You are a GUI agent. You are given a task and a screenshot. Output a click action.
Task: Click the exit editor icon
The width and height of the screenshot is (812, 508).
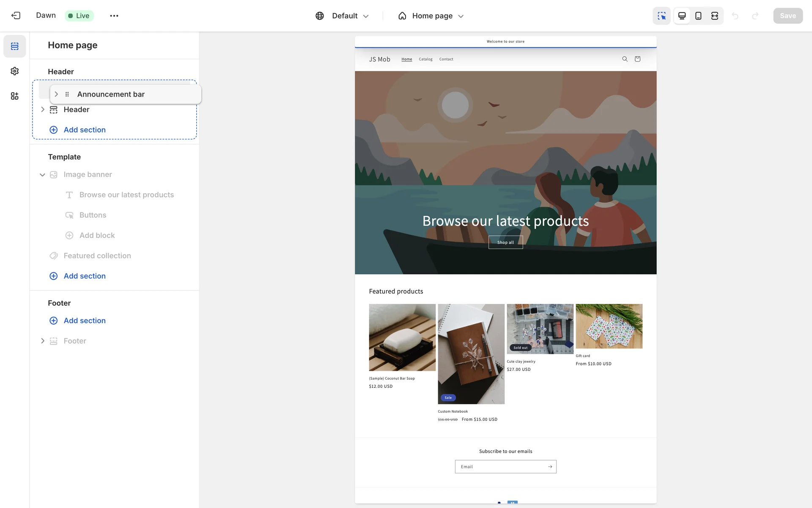pos(16,16)
